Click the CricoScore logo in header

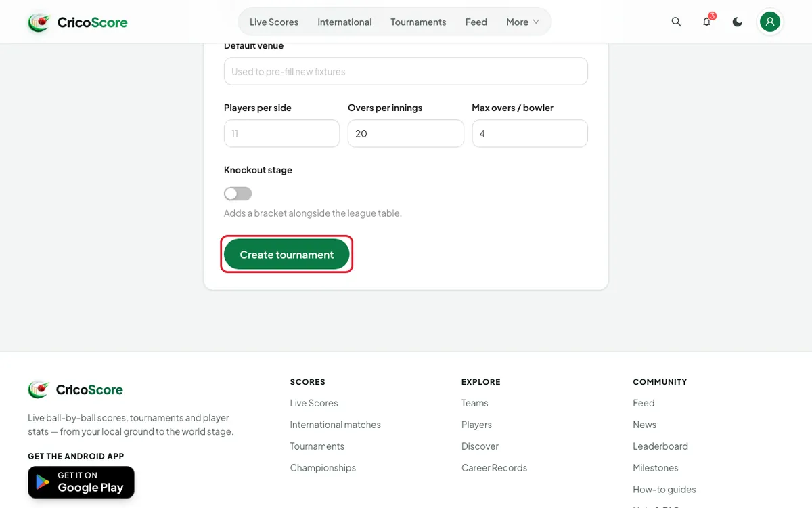coord(78,22)
